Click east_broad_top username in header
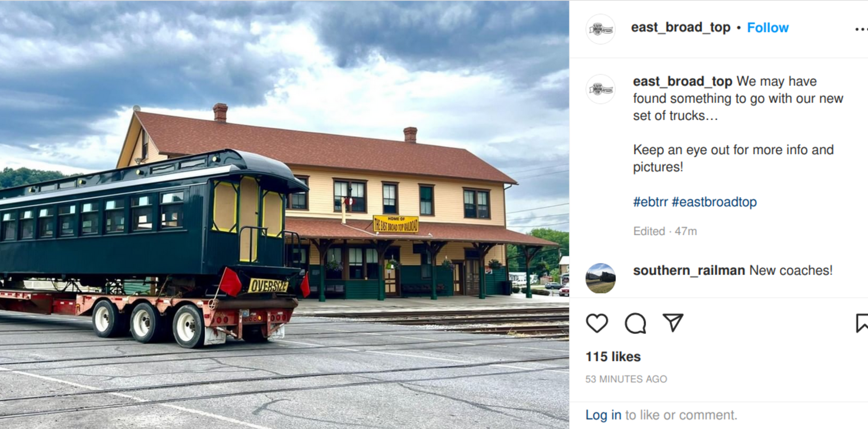This screenshot has width=868, height=429. (x=680, y=28)
